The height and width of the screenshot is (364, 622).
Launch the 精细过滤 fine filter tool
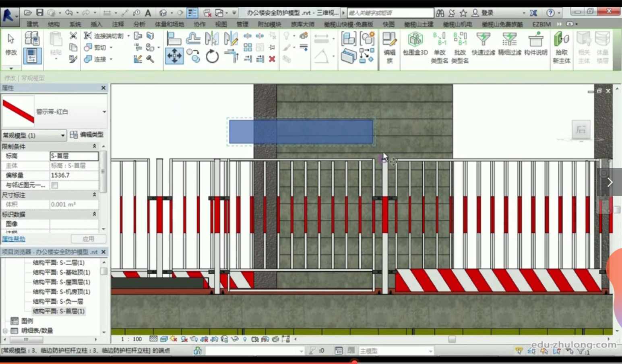pos(509,44)
